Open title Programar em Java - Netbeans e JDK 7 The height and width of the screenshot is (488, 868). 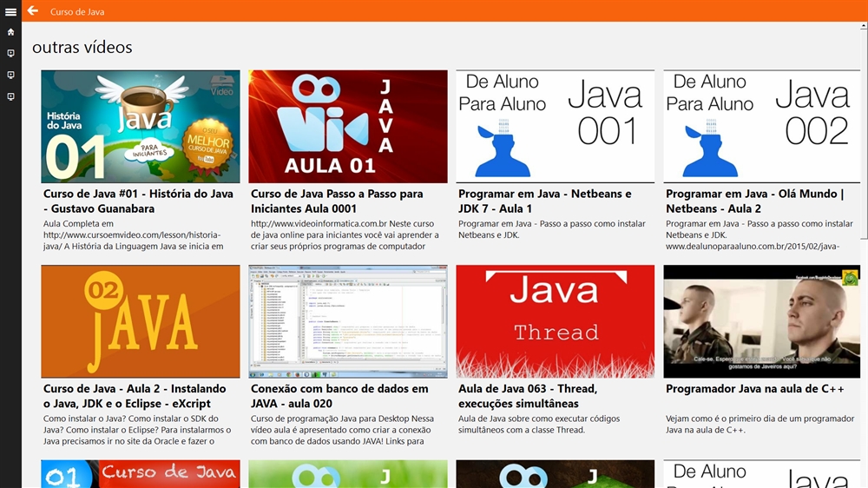pos(545,201)
